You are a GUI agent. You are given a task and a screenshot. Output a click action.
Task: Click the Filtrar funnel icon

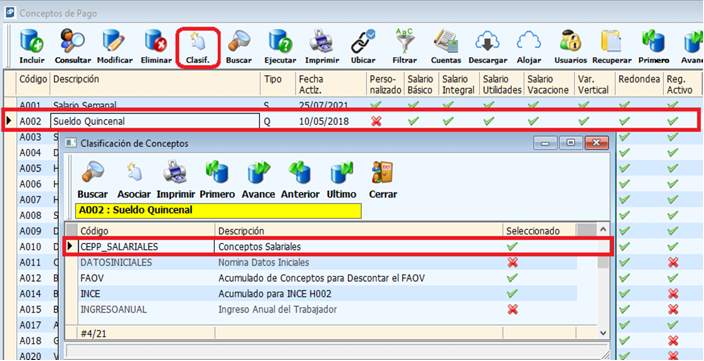pos(405,41)
